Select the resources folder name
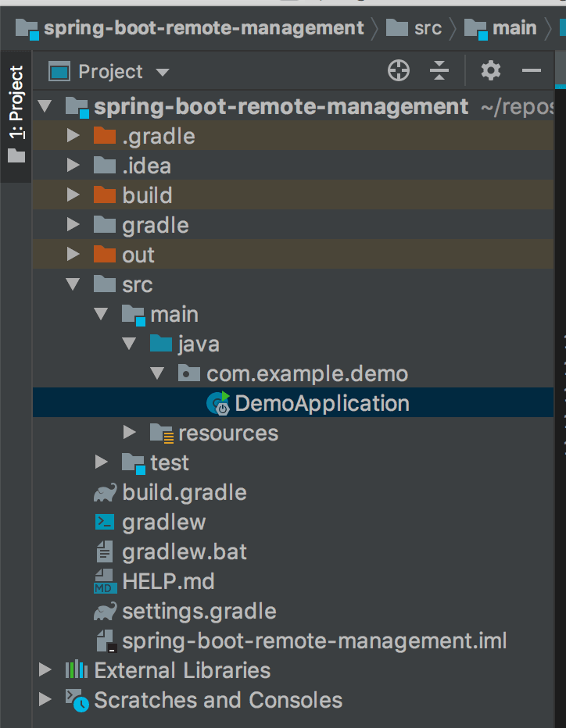The image size is (566, 728). click(x=228, y=434)
